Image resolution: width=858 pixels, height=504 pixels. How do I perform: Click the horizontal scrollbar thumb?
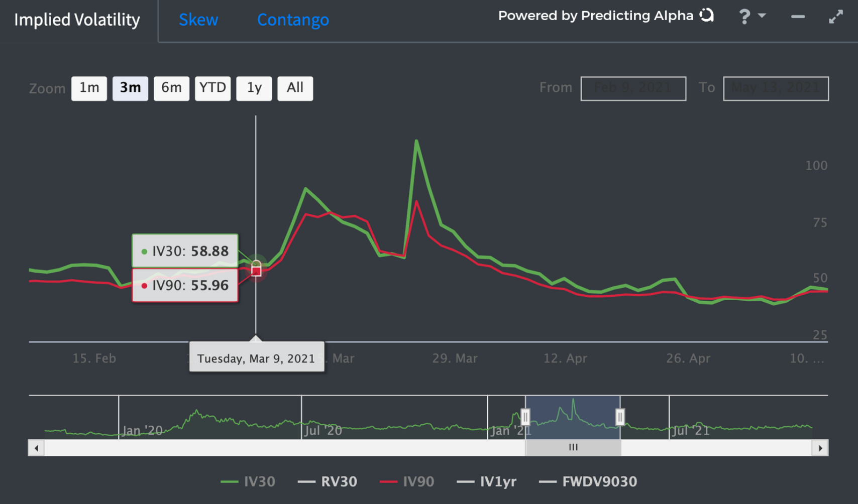[573, 448]
